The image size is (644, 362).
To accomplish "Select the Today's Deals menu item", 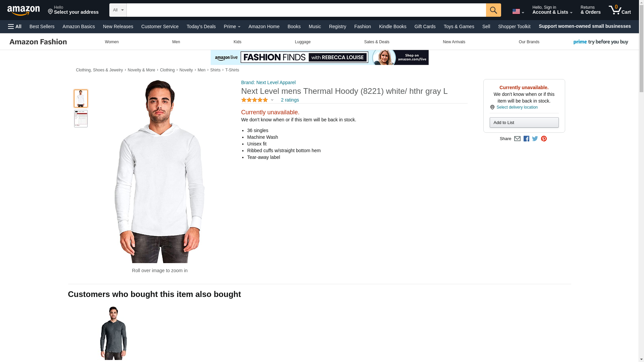I will coord(201,26).
